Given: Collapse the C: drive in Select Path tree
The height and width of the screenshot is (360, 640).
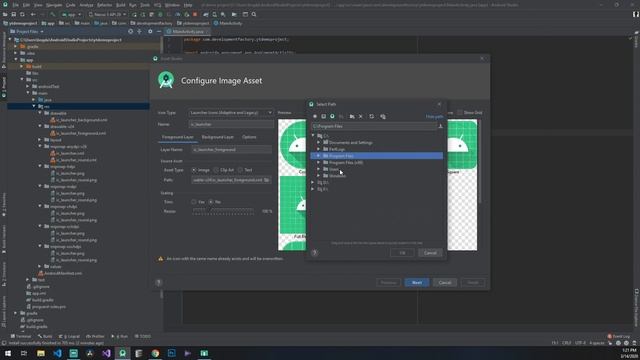Looking at the screenshot, I should 313,136.
